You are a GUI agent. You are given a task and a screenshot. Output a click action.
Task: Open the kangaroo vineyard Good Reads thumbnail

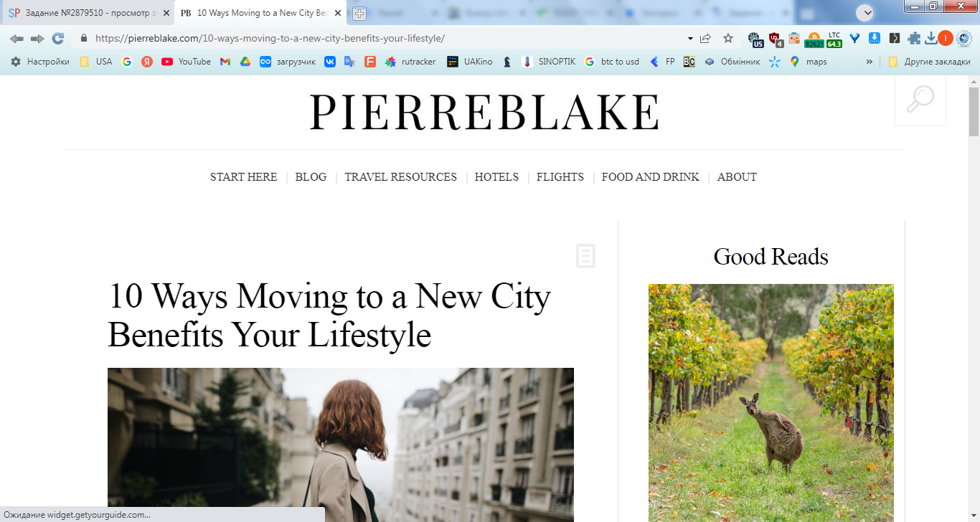[x=771, y=402]
